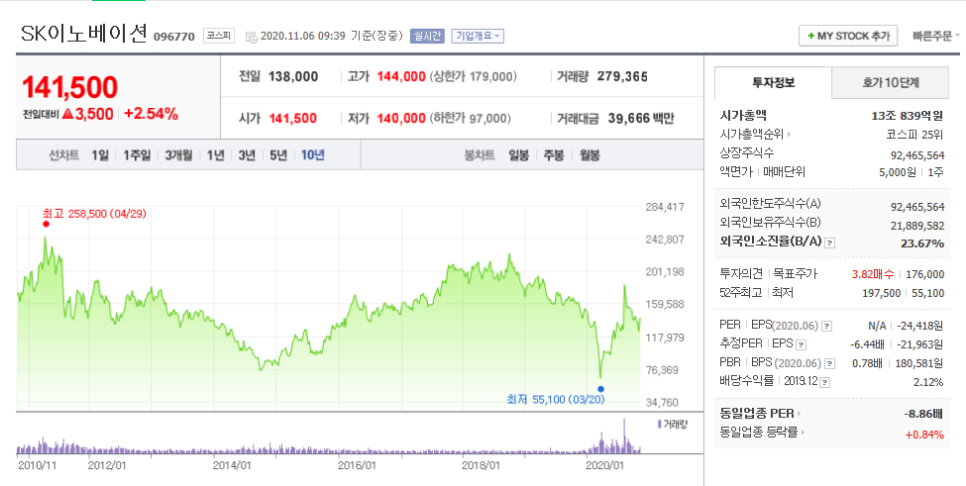The width and height of the screenshot is (966, 486).
Task: Click the target price 176,000
Action: click(x=925, y=274)
